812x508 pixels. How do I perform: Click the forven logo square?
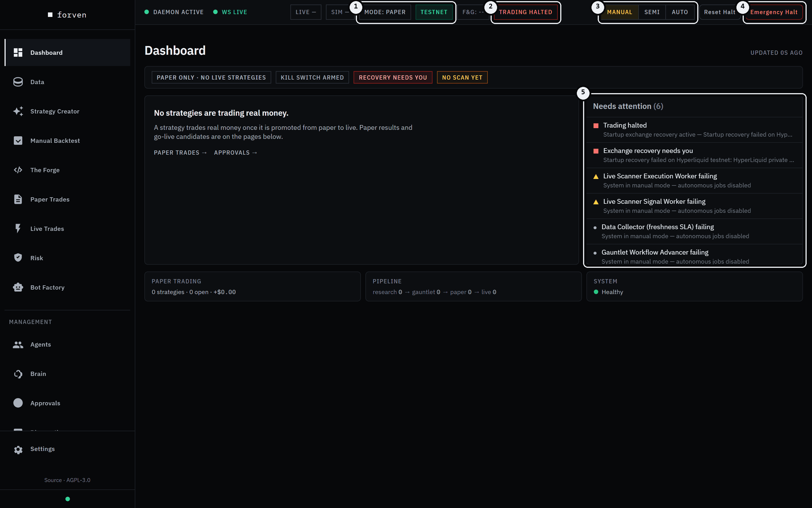pos(50,14)
